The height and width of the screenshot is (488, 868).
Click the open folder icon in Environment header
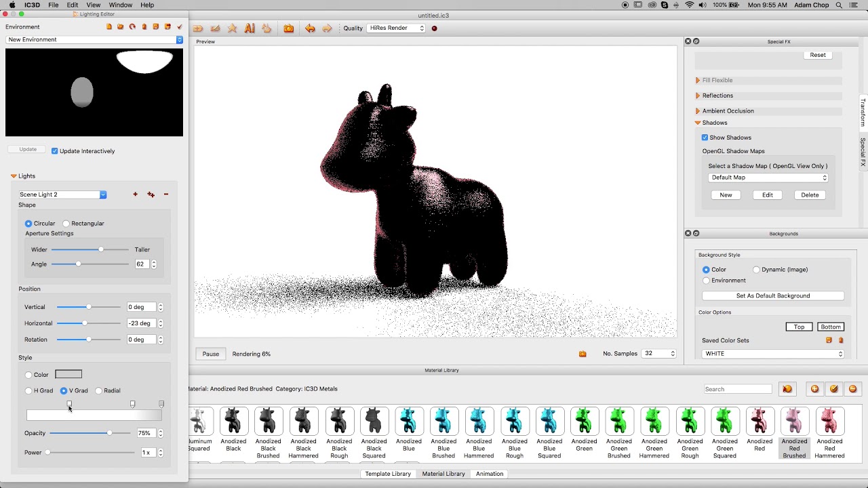pyautogui.click(x=121, y=27)
